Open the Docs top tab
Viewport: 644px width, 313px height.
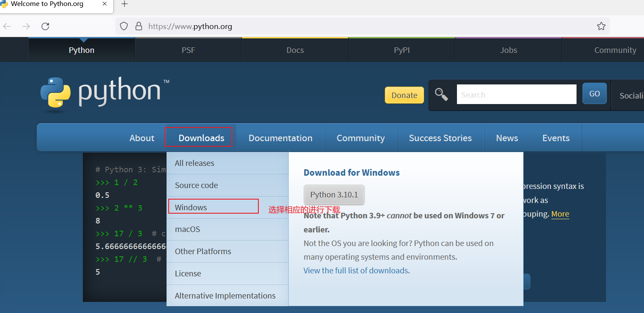point(295,50)
